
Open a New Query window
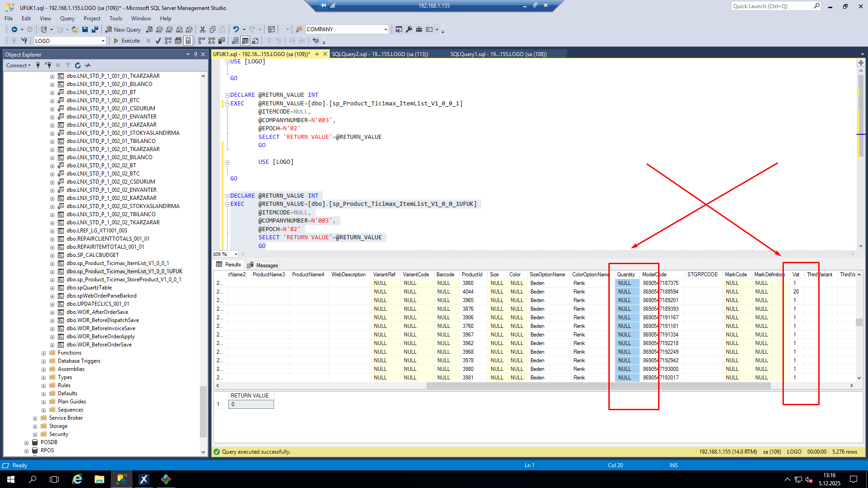(x=123, y=29)
